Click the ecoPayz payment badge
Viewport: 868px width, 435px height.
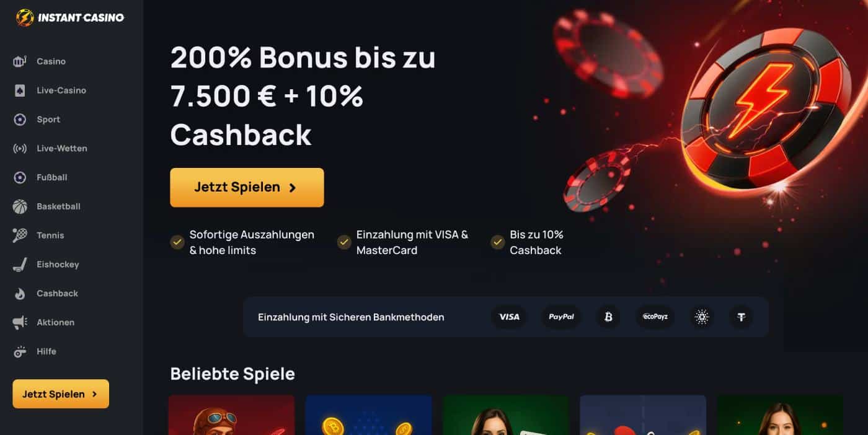coord(655,317)
